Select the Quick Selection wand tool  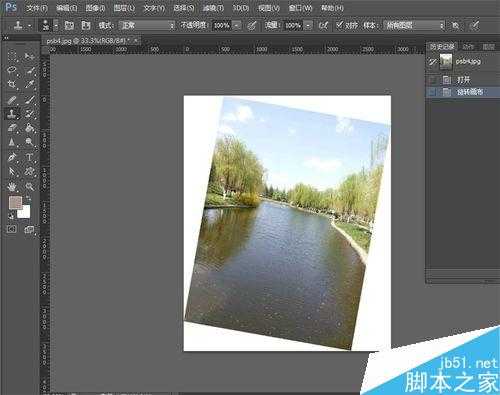tap(30, 70)
